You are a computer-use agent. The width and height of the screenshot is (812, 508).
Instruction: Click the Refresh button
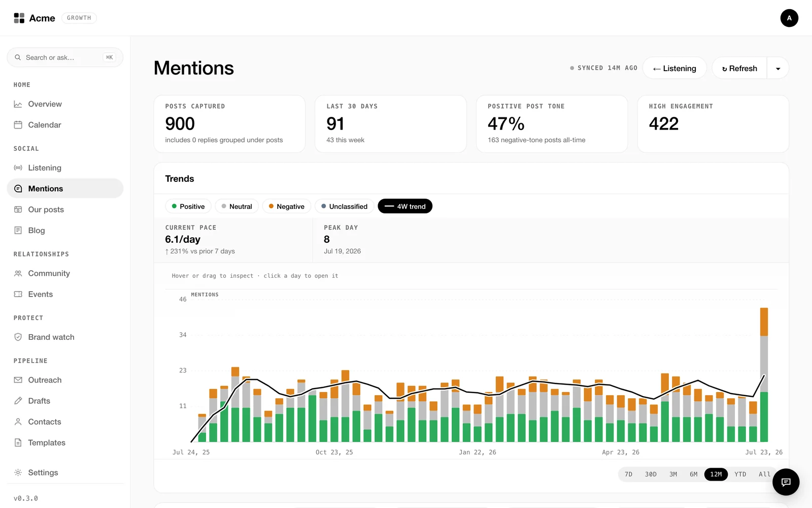point(739,69)
